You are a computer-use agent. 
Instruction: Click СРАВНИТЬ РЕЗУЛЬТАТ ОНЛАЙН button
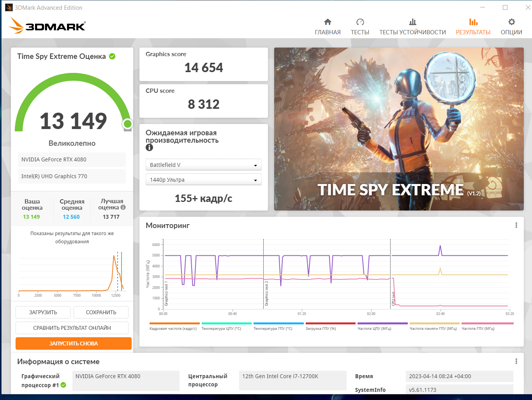pos(72,328)
